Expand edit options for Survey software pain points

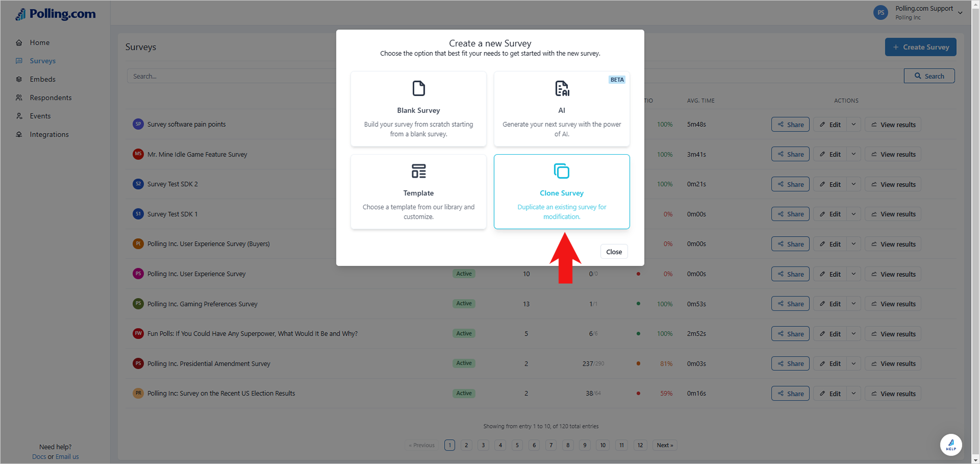pyautogui.click(x=854, y=125)
